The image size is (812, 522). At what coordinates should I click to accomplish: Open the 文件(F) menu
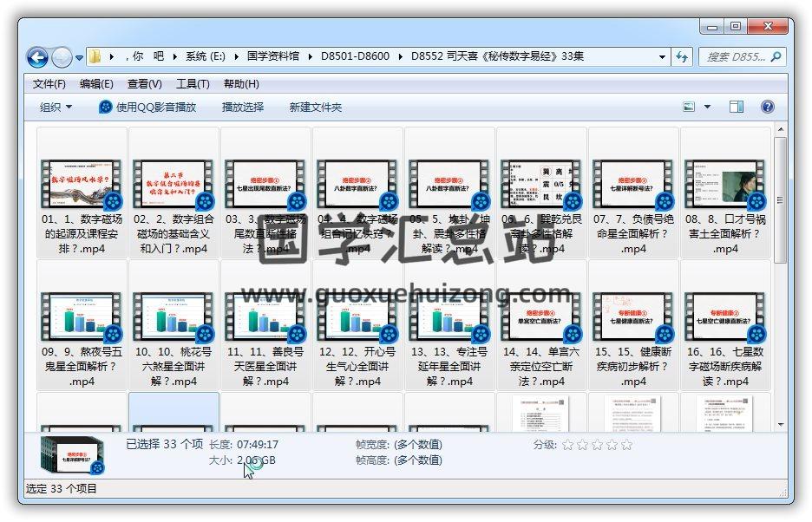click(49, 84)
